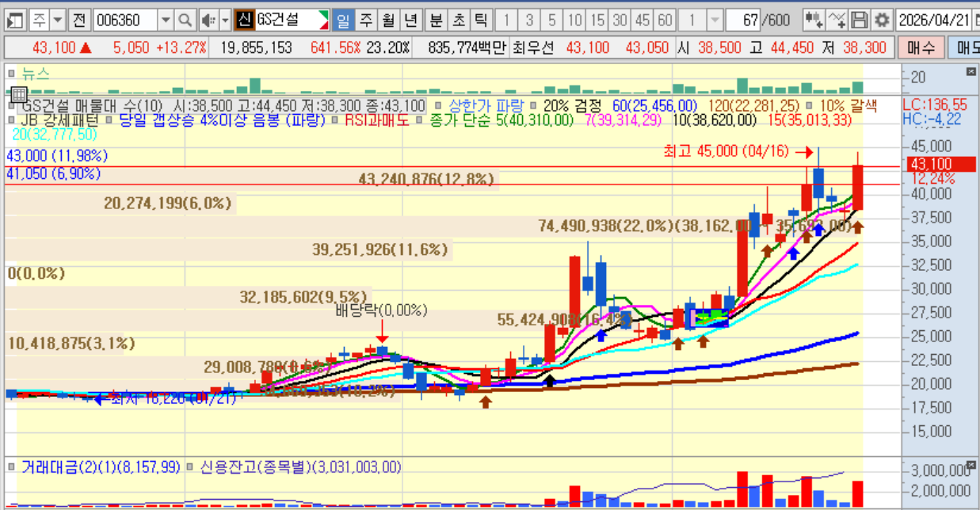Click the RSI과매도 indicator label
980x510 pixels.
377,120
